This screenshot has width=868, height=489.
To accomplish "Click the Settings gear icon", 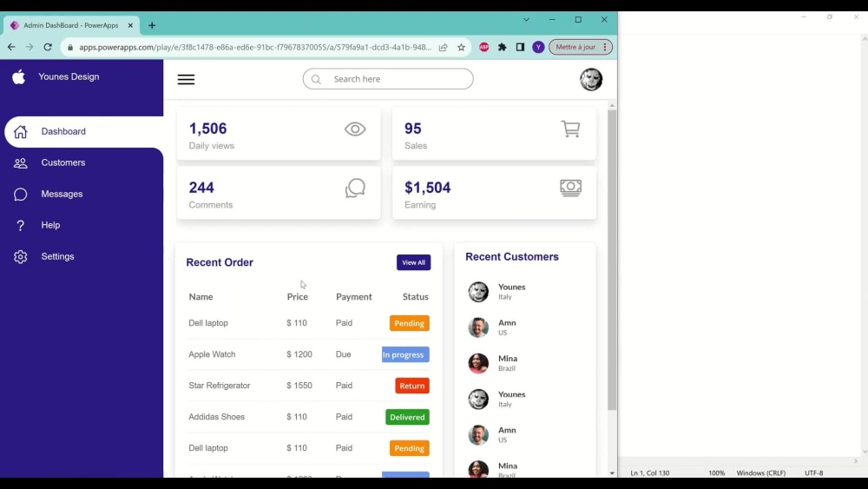I will click(x=21, y=257).
